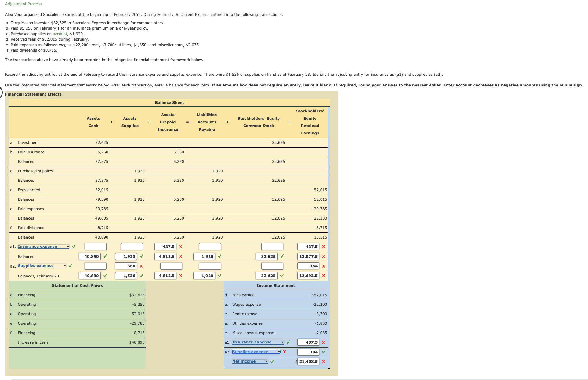The height and width of the screenshot is (380, 588).
Task: Open the a1 Insurance expense income statement dropdown
Action: (x=258, y=342)
